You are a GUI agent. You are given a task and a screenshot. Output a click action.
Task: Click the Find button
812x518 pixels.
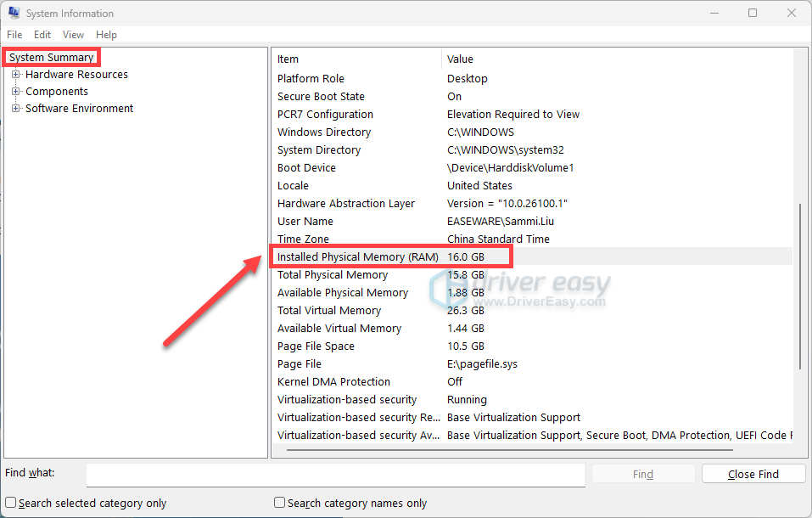tap(642, 475)
